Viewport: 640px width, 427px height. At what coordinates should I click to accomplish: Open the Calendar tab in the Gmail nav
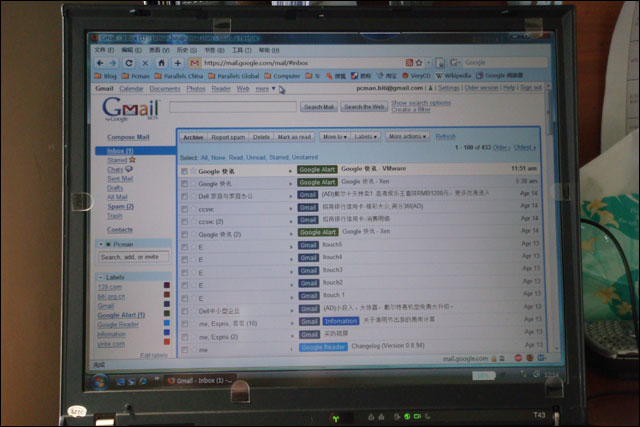point(131,89)
